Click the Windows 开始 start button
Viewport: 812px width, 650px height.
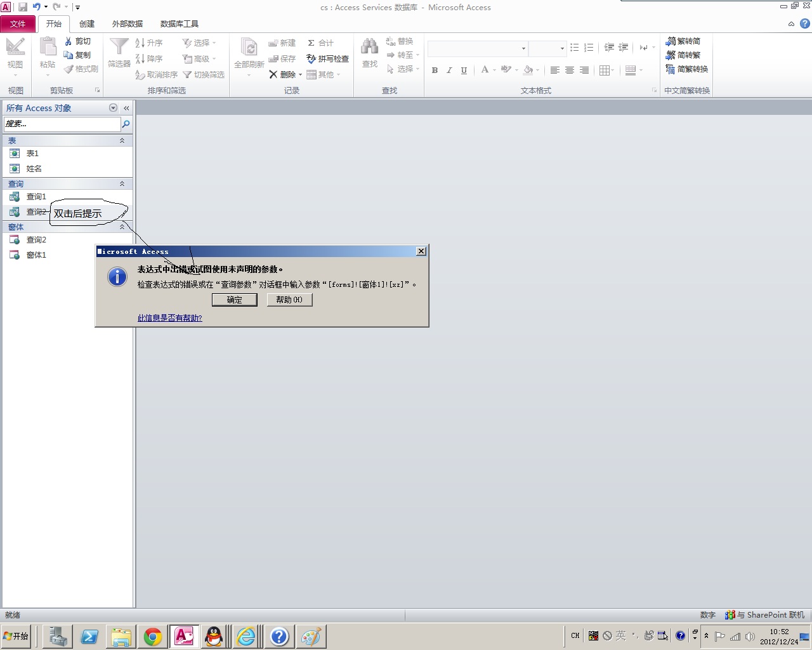pyautogui.click(x=16, y=636)
